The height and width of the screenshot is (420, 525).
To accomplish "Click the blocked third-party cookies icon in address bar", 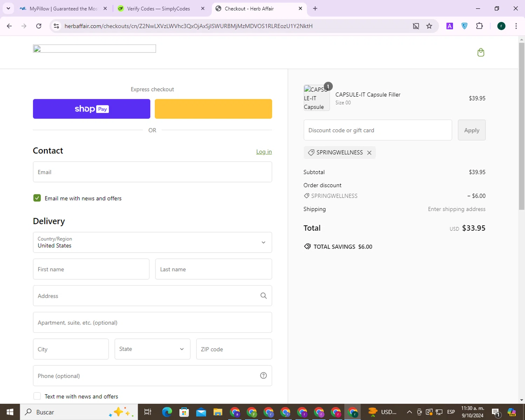I will click(416, 26).
